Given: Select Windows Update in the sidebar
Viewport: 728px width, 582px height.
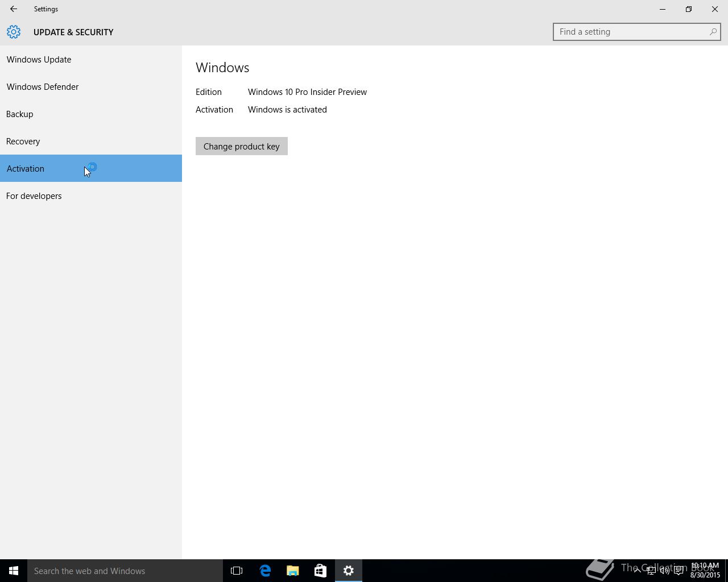Looking at the screenshot, I should 91,59.
